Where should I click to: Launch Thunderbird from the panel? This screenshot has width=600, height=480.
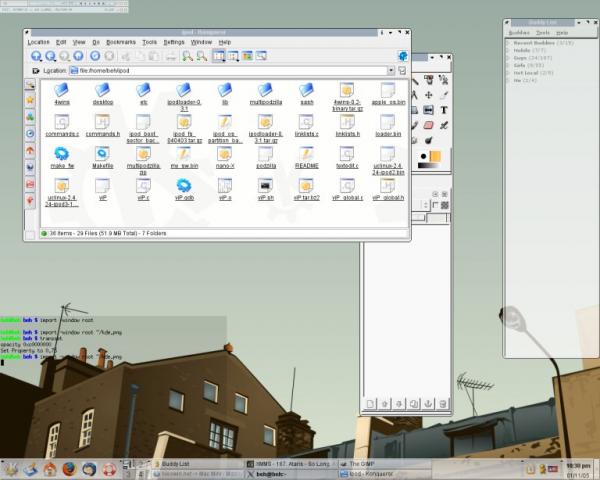tap(89, 469)
